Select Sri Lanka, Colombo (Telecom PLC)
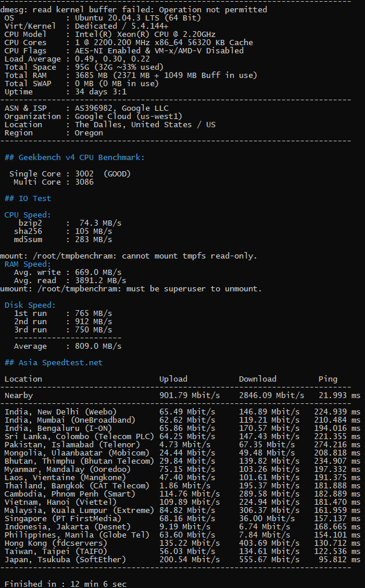Image resolution: width=365 pixels, height=588 pixels. (80, 437)
